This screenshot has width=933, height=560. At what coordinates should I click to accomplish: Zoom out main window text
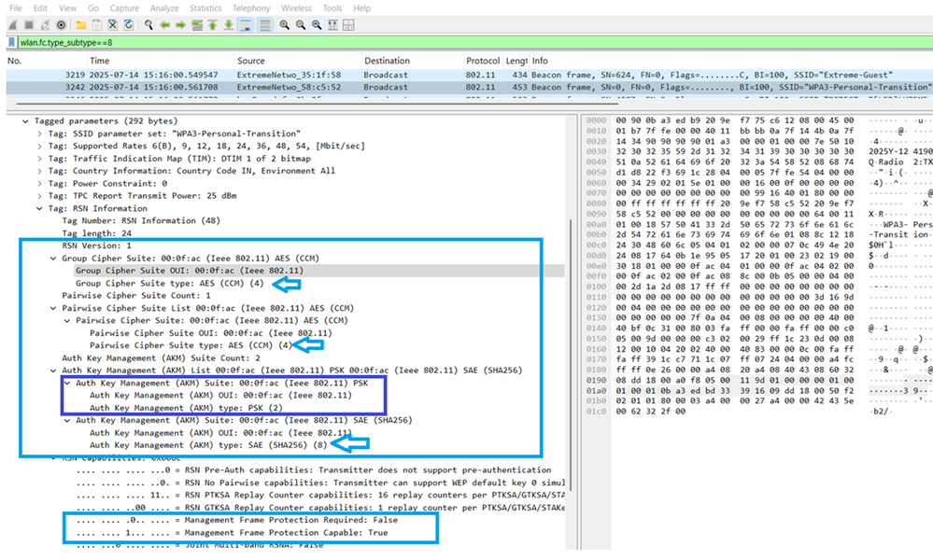tap(301, 25)
